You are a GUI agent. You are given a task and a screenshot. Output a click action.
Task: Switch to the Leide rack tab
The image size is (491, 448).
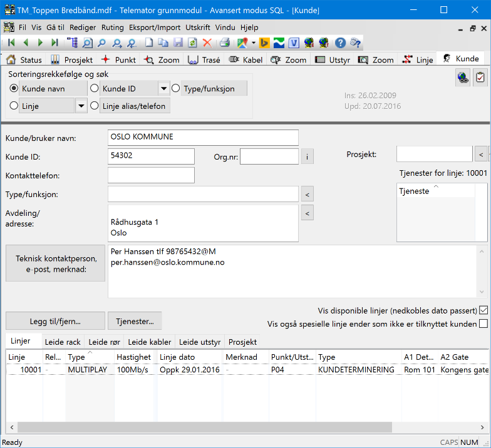[x=63, y=342]
